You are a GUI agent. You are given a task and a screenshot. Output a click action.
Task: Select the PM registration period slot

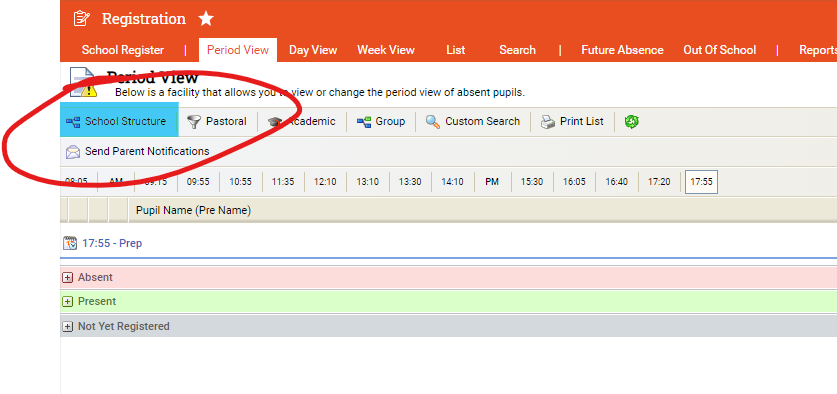tap(492, 182)
